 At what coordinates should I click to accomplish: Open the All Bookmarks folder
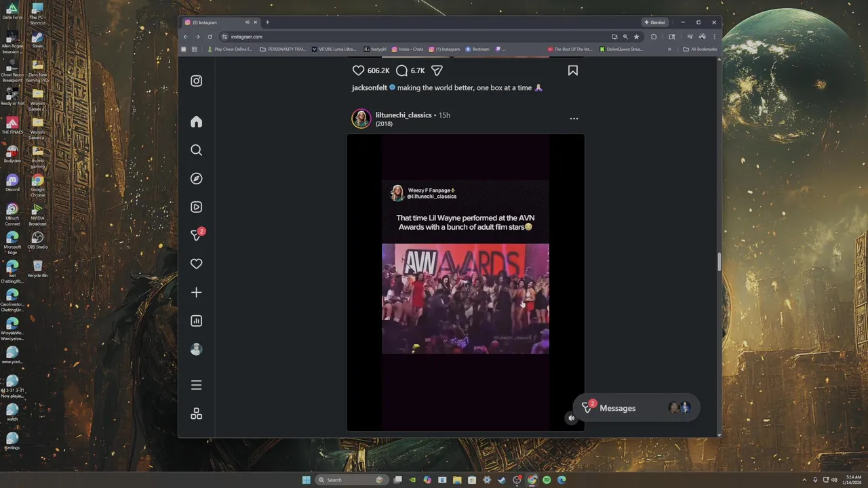[x=701, y=49]
